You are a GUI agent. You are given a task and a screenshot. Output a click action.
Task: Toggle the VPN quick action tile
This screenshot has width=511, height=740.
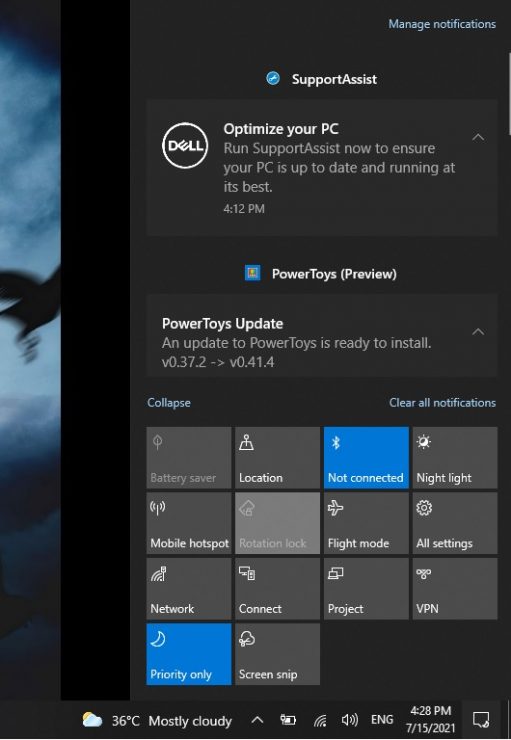[x=455, y=589]
